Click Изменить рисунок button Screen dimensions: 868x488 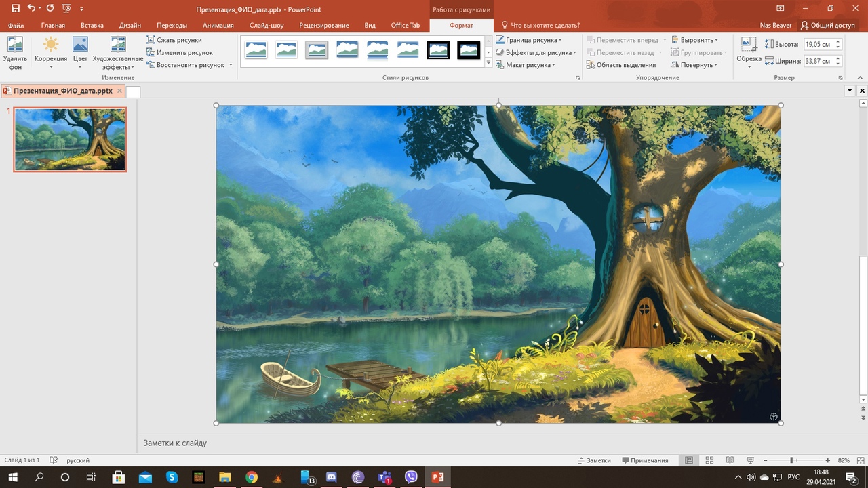pos(180,52)
